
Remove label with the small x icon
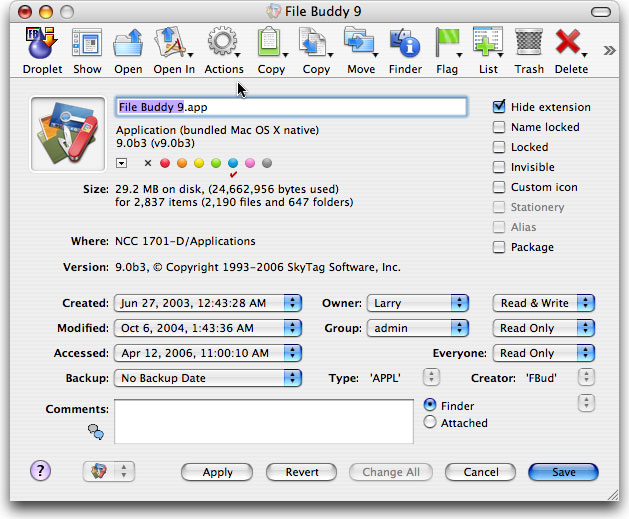tap(148, 163)
